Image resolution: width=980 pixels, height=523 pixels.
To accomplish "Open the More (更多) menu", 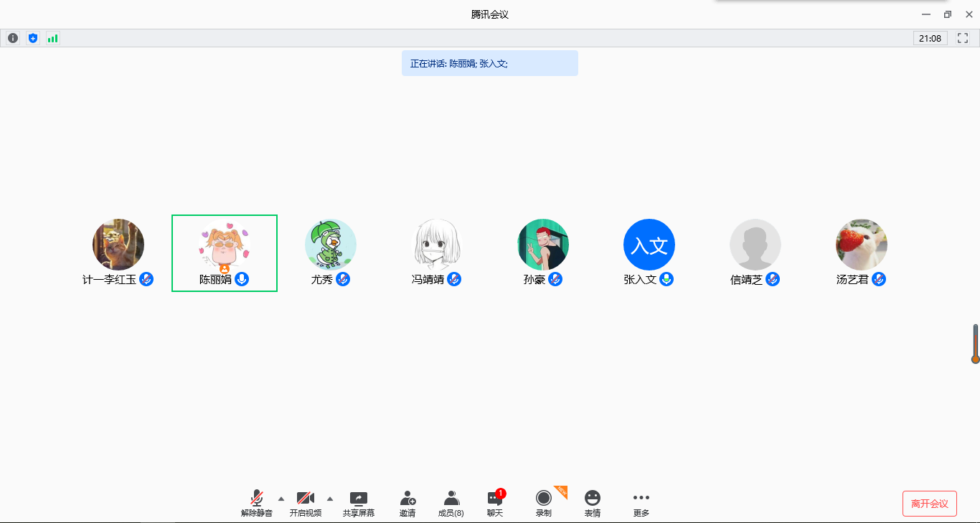I will (x=641, y=504).
